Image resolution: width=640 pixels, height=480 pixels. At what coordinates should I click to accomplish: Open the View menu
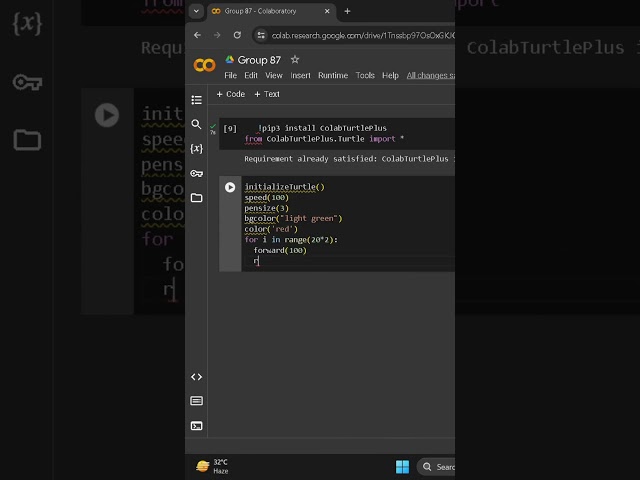pyautogui.click(x=273, y=76)
